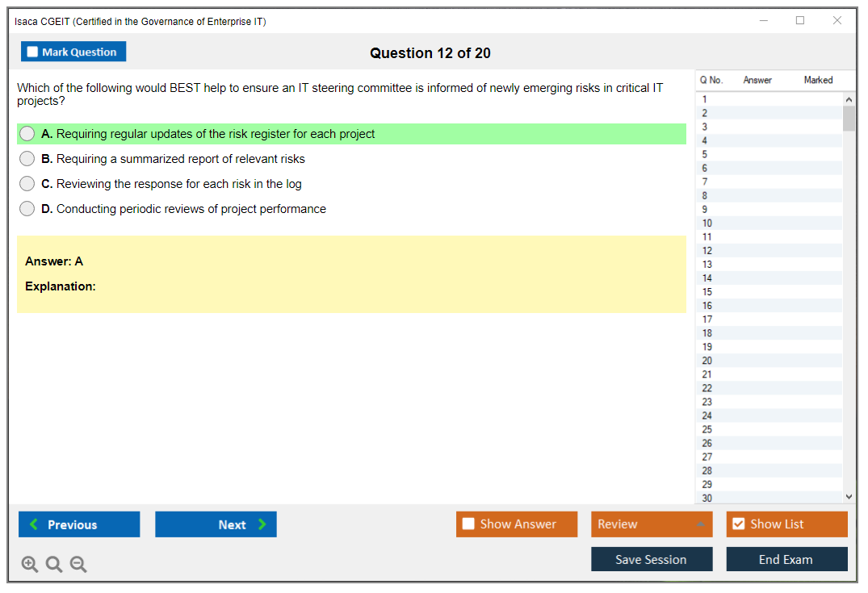Enable the Show Answer checkbox
Image resolution: width=868 pixels, height=593 pixels.
(468, 524)
